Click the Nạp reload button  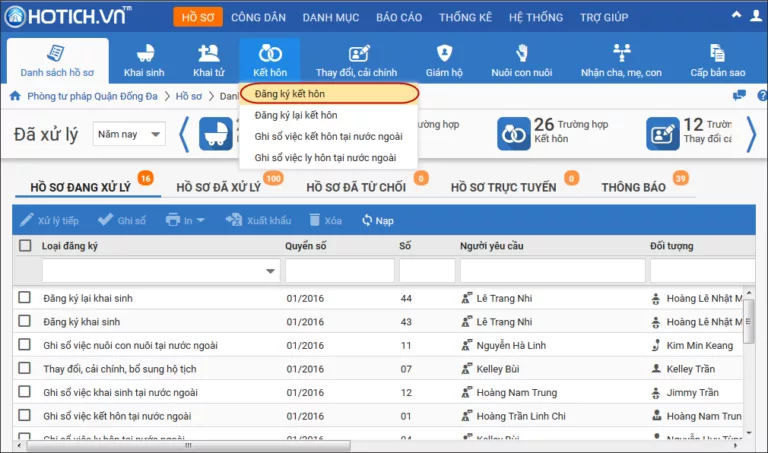(378, 220)
